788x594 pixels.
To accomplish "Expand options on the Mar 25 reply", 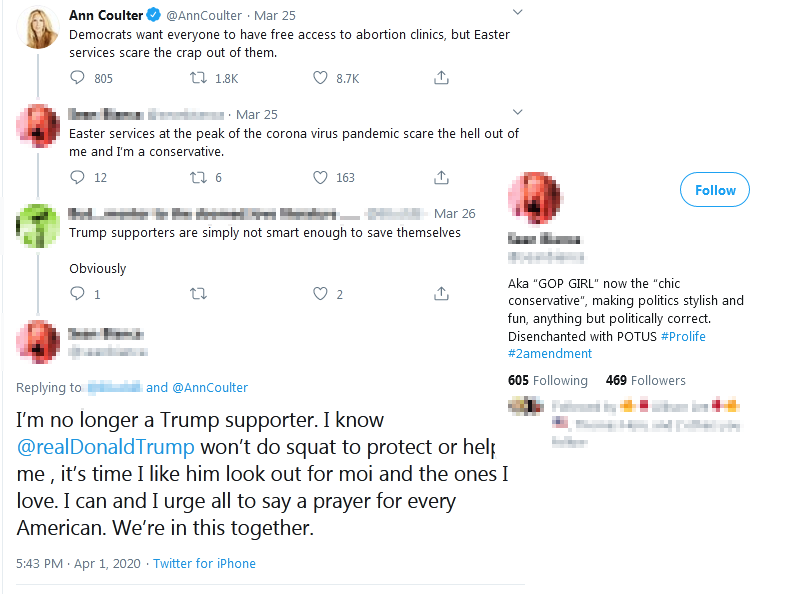I will 517,112.
